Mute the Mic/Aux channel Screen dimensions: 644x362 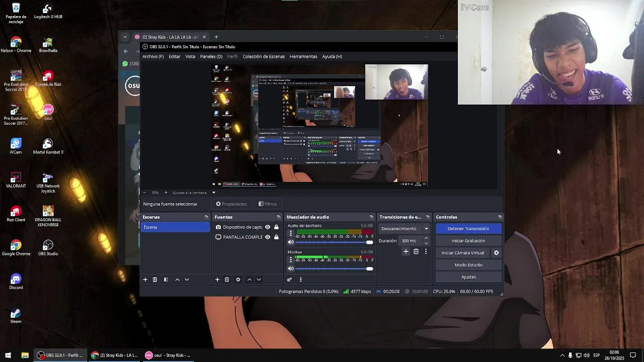click(x=290, y=268)
